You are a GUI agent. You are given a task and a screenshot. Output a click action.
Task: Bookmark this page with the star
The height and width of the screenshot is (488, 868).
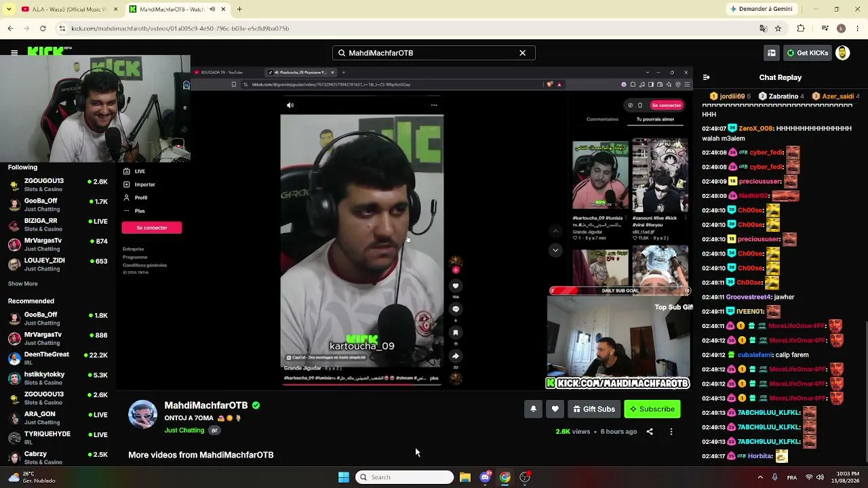coord(778,28)
